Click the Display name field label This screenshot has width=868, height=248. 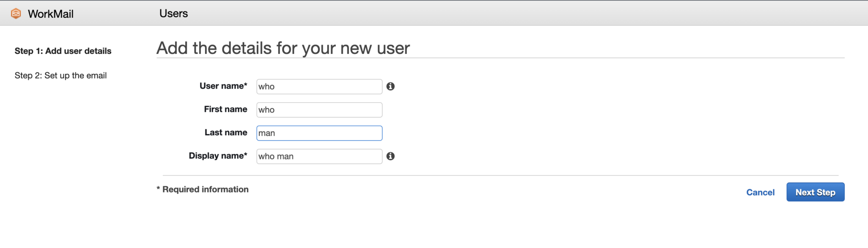(x=218, y=156)
